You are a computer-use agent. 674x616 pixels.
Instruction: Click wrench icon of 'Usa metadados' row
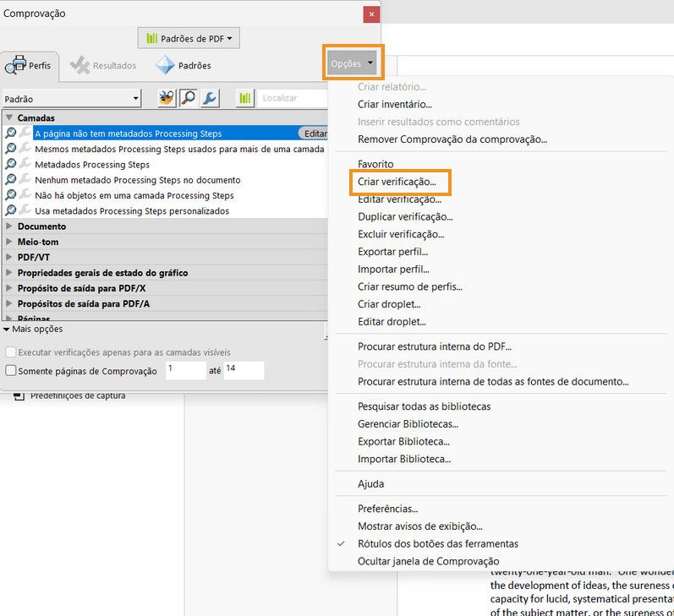pos(25,210)
